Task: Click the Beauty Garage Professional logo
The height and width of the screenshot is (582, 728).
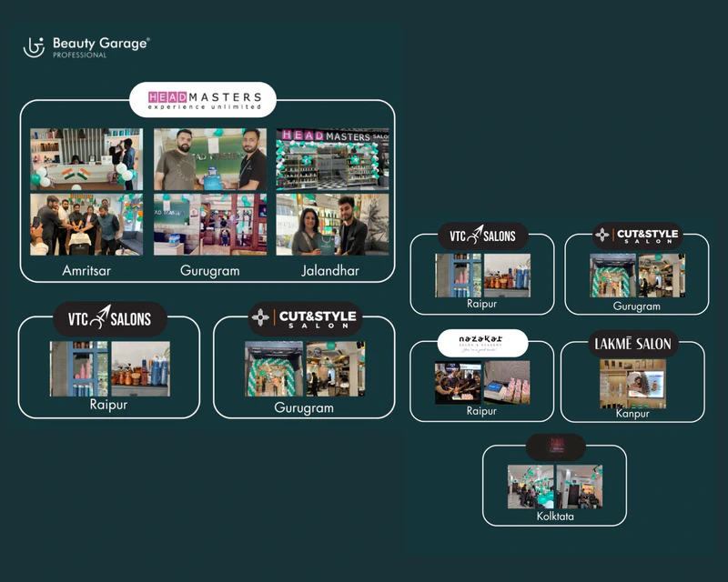Action: click(86, 47)
